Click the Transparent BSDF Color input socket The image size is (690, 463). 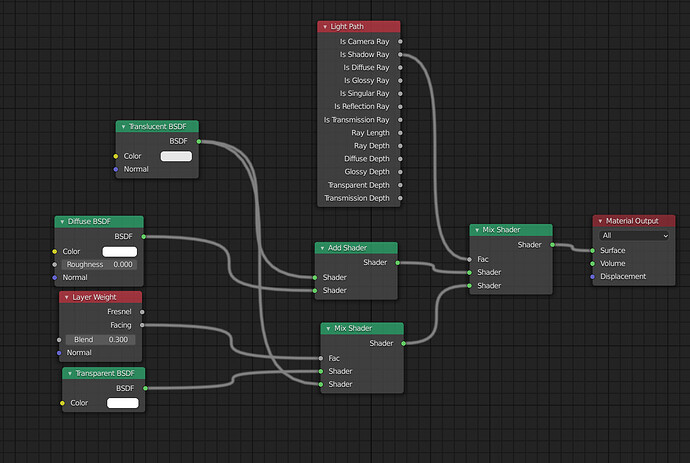[x=62, y=403]
